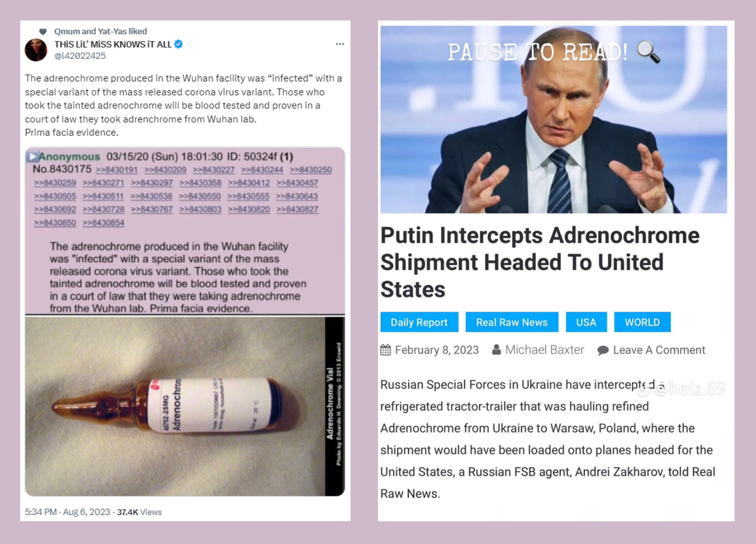Click the person icon beside Michael Baxter
Image resolution: width=756 pixels, height=544 pixels.
[x=496, y=350]
